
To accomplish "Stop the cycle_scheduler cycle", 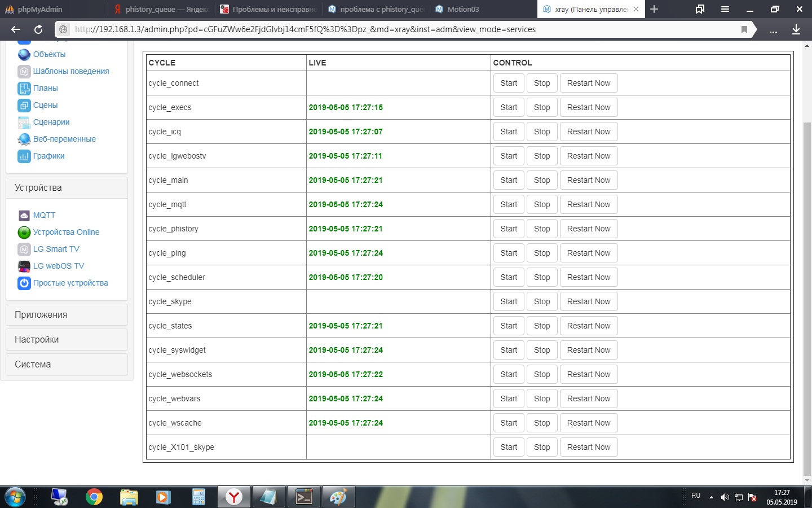I will tap(542, 277).
